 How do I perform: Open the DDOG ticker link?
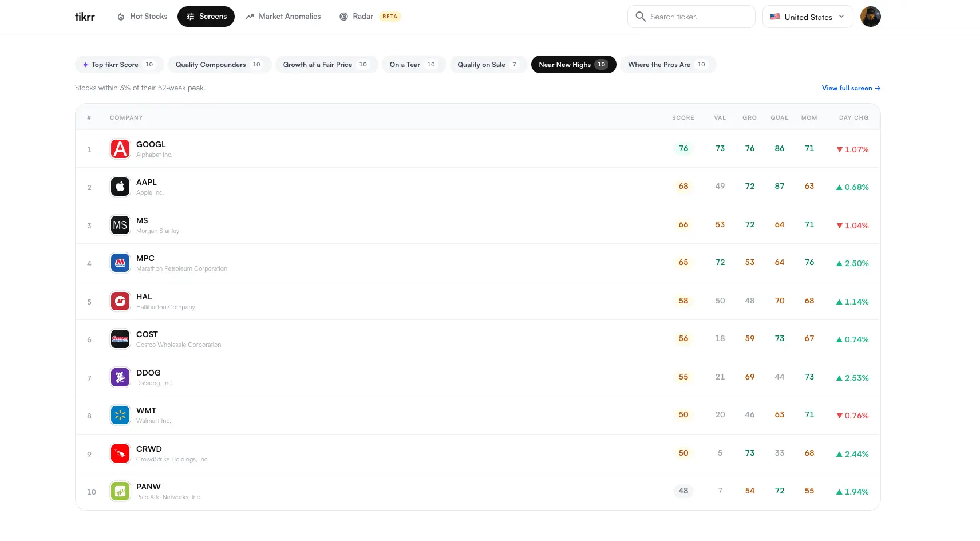coord(148,373)
